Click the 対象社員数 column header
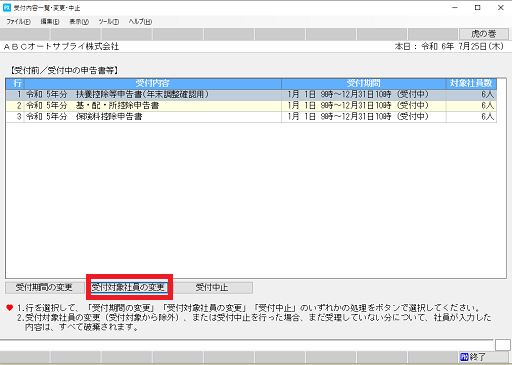The image size is (512, 365). pyautogui.click(x=471, y=83)
